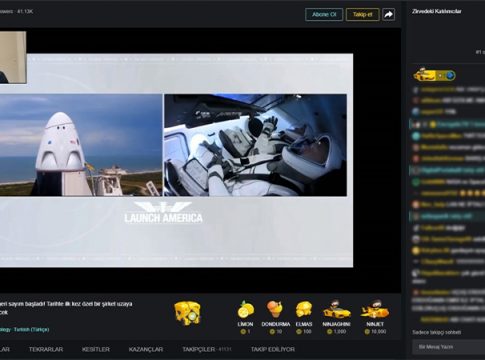Click the astronaut cockpit video feed
Viewport: 485px width, 360px height.
click(x=255, y=145)
